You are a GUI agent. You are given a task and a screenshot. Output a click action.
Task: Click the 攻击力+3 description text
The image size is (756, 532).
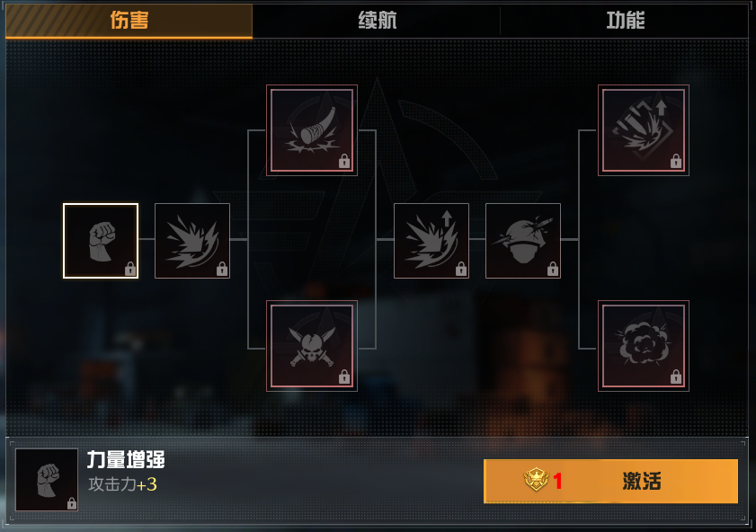click(122, 484)
